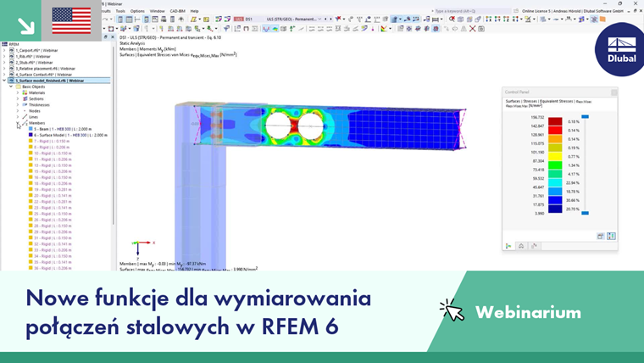Expand 3_Relative placement.rf6 model
The height and width of the screenshot is (363, 644).
pyautogui.click(x=4, y=69)
